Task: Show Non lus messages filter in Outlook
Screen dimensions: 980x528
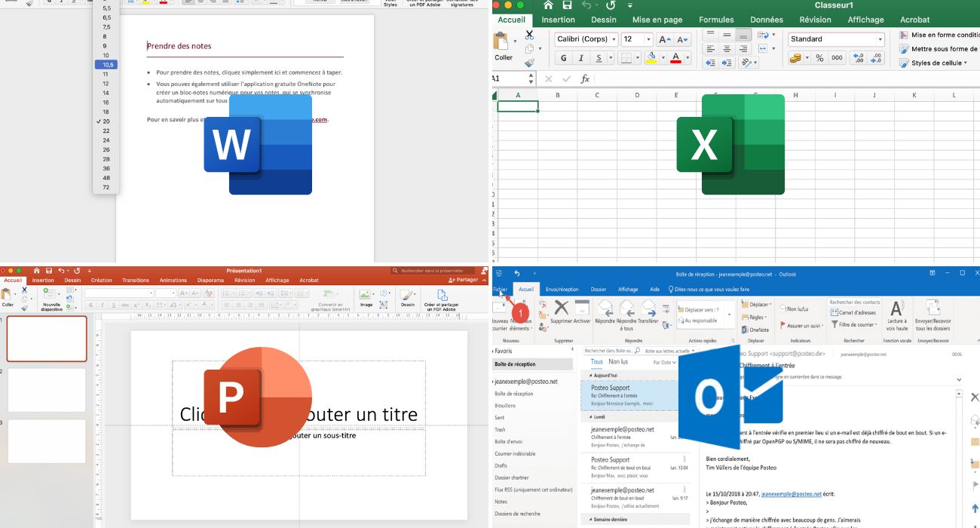Action: click(618, 362)
